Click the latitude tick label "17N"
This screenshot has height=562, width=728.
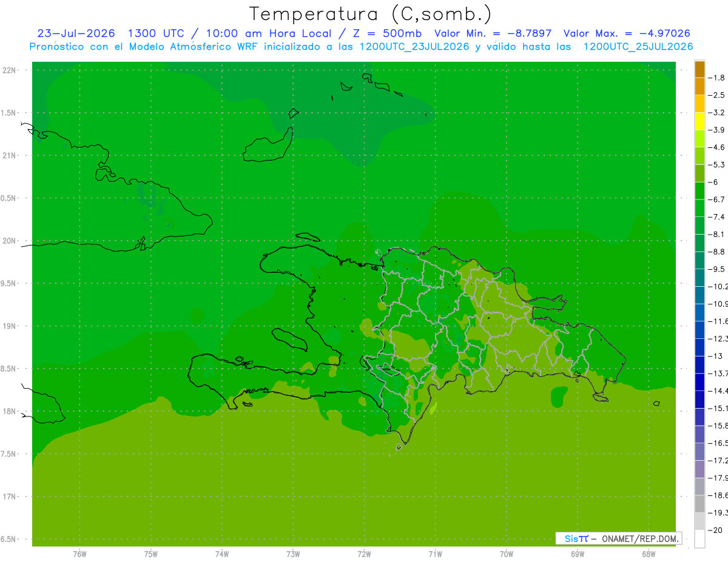(10, 497)
